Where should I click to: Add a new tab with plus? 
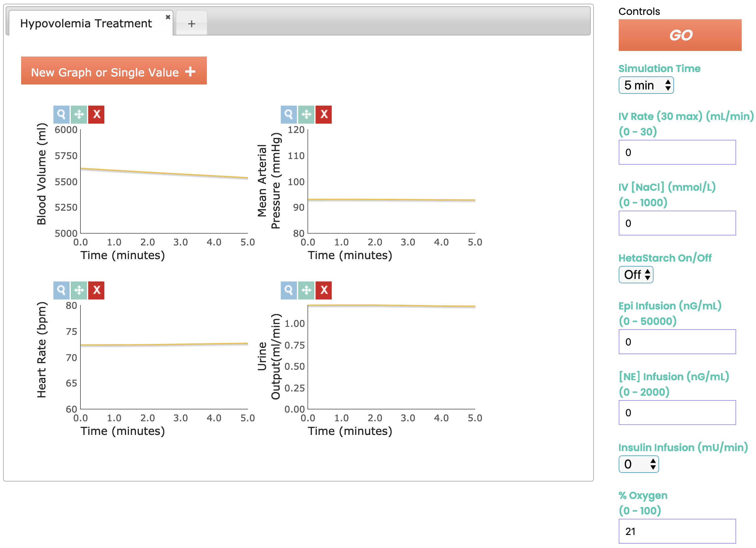[191, 23]
